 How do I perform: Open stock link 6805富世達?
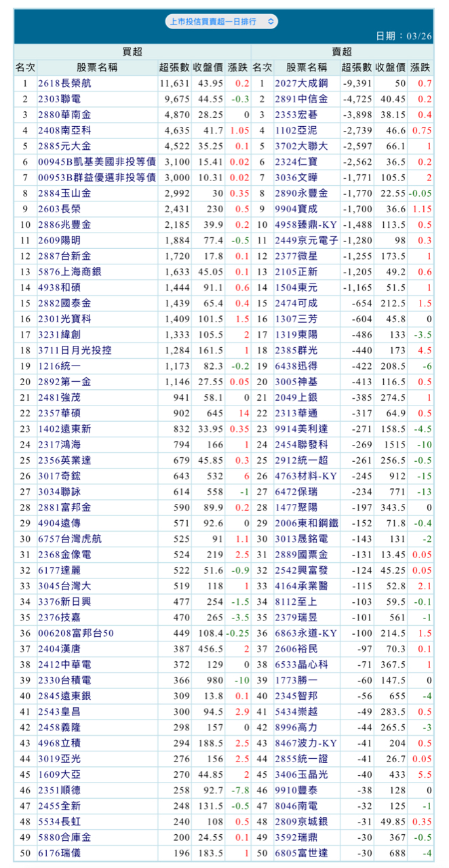300,853
